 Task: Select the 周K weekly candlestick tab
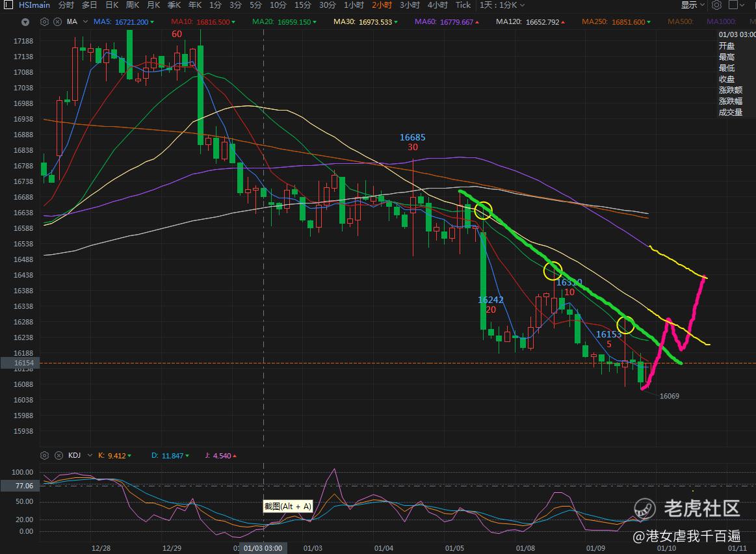tap(133, 5)
